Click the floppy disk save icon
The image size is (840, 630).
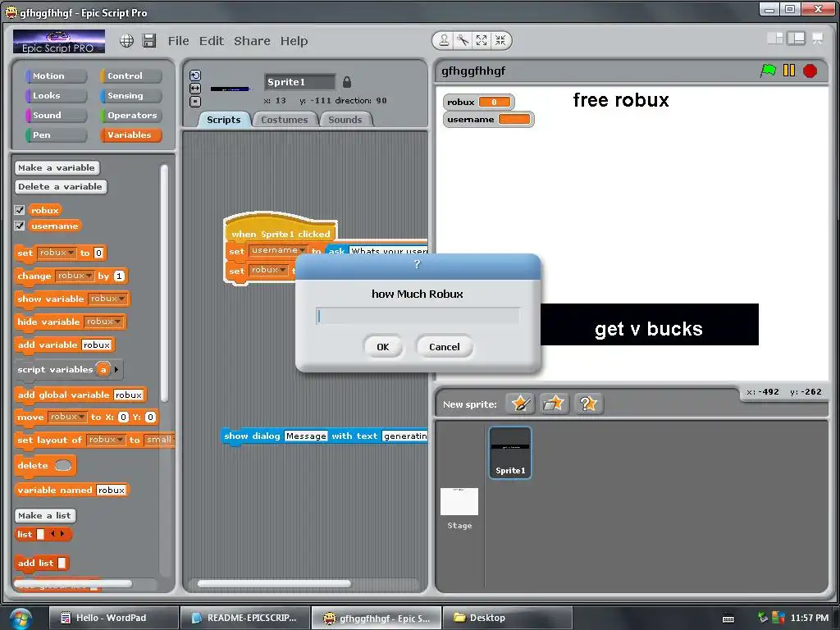149,41
